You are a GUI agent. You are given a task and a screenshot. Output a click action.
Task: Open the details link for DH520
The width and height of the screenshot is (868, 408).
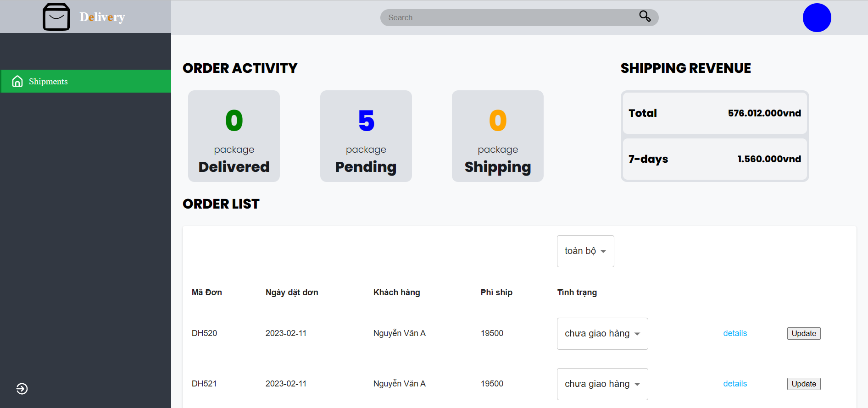click(735, 333)
